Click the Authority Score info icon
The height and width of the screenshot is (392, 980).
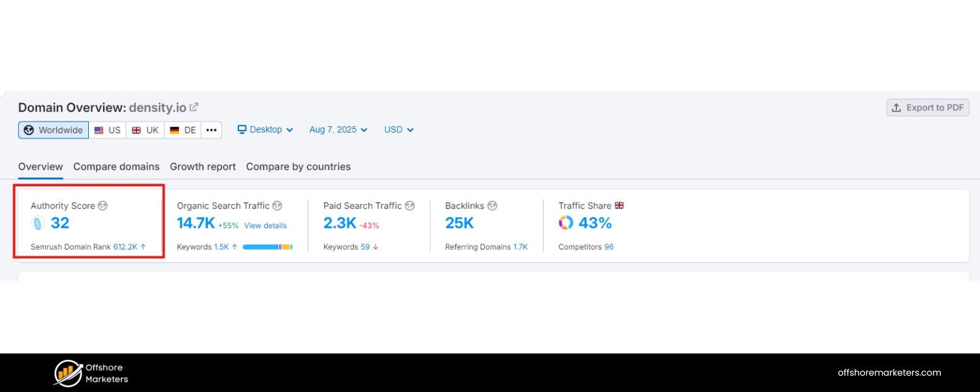point(103,205)
